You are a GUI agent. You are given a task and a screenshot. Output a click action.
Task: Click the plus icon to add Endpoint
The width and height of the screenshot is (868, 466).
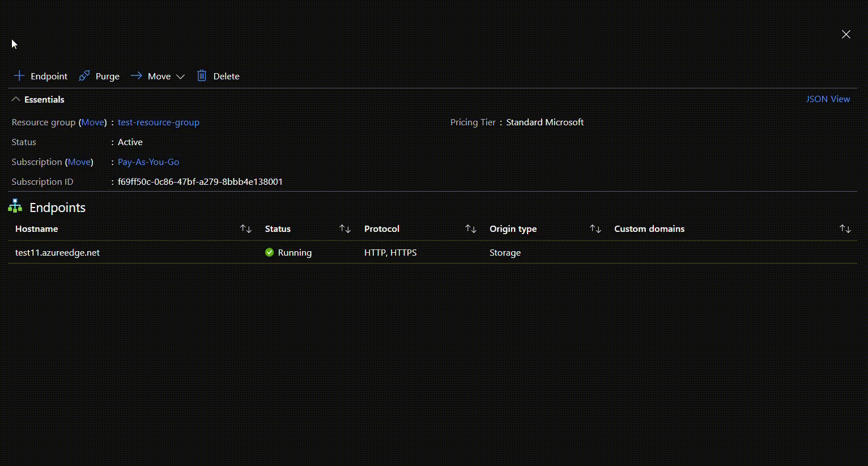pos(19,76)
